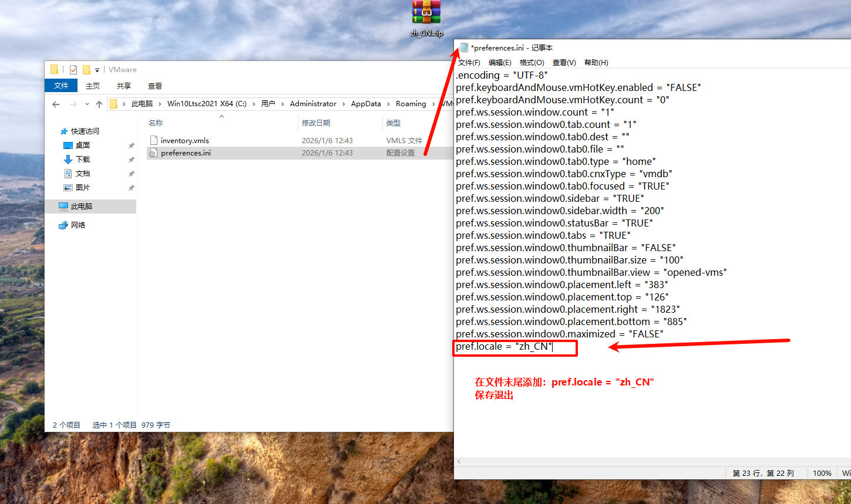
Task: Click the Quick access star icon
Action: [x=64, y=131]
